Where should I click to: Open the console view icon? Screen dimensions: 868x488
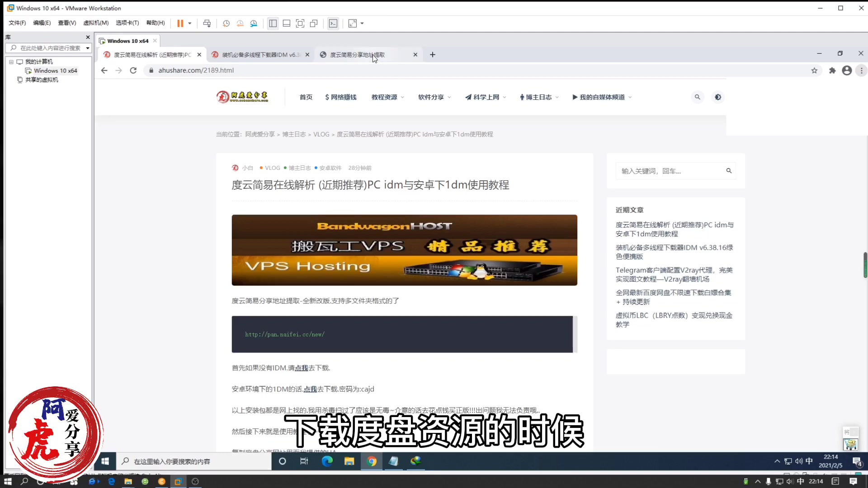click(333, 23)
